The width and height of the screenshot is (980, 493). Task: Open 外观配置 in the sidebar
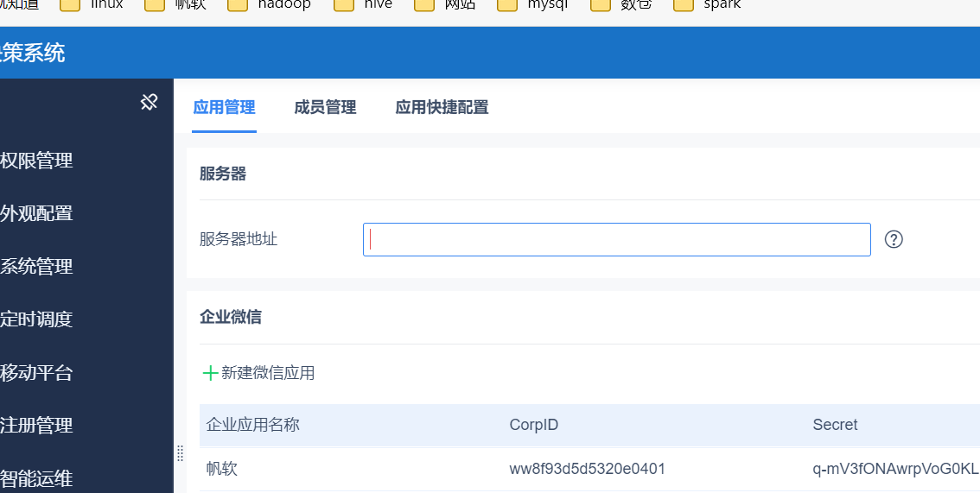36,213
